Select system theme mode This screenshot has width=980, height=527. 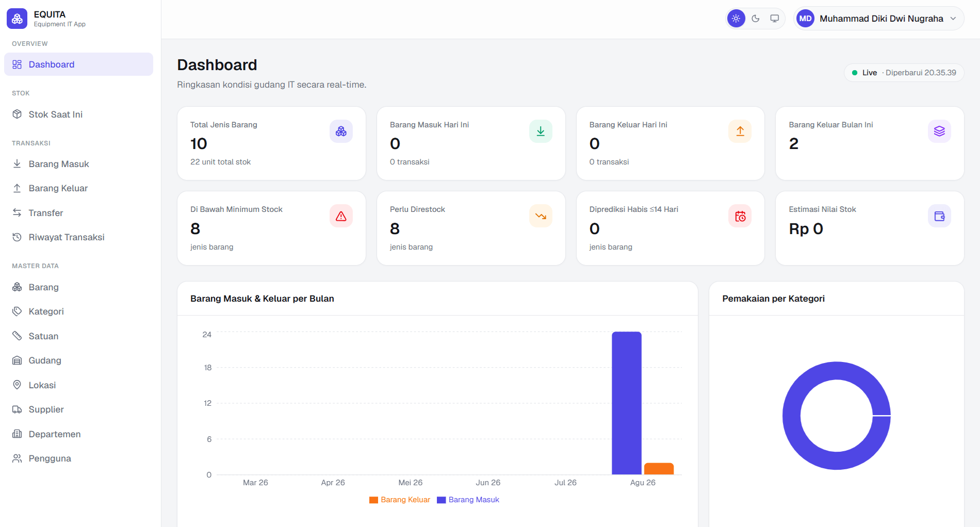click(775, 19)
